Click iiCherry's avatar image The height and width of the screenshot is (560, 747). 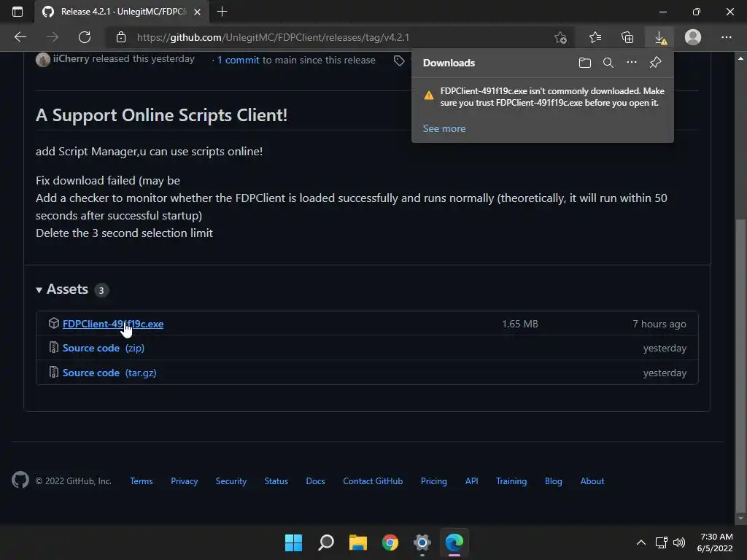coord(43,60)
